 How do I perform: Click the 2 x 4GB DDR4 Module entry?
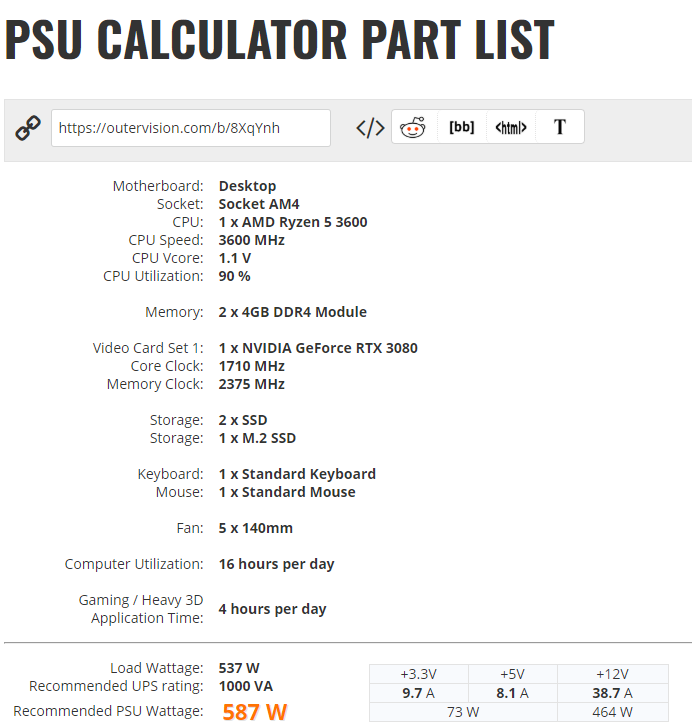coord(293,312)
